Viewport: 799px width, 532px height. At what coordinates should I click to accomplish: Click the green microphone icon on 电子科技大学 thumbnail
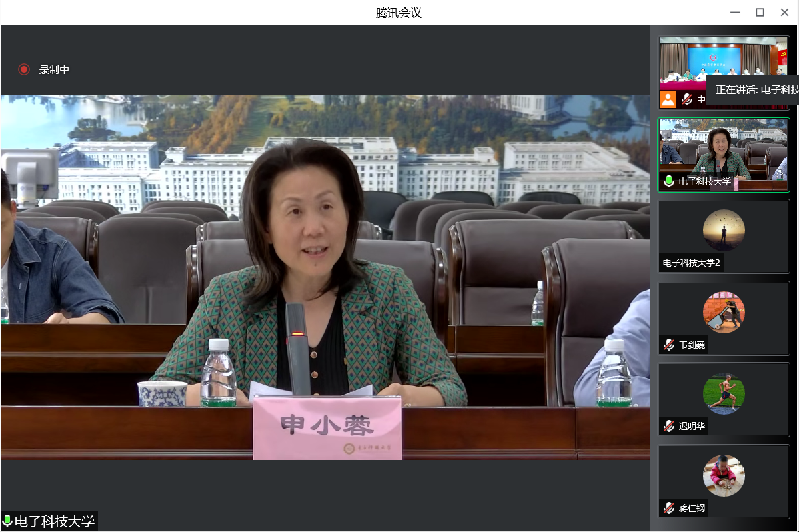click(x=668, y=181)
